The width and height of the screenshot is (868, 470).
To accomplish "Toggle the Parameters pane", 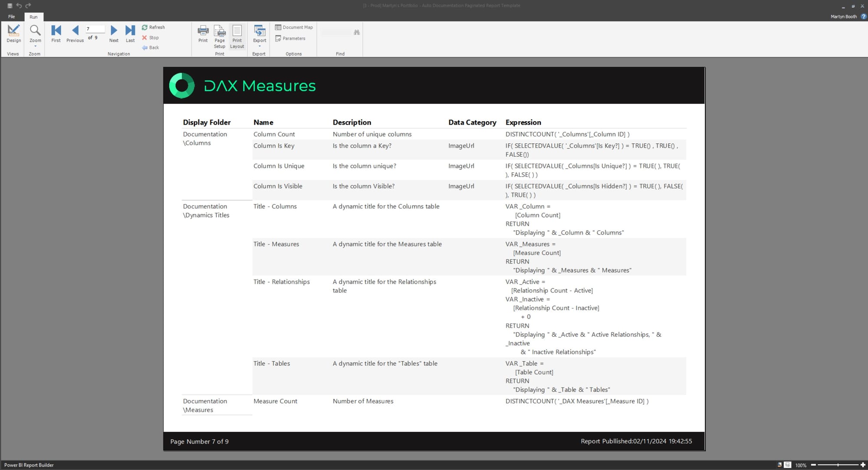I will [x=290, y=39].
